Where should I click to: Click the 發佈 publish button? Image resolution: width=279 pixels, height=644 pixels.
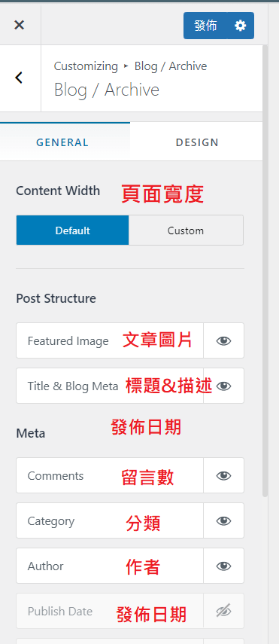click(205, 26)
